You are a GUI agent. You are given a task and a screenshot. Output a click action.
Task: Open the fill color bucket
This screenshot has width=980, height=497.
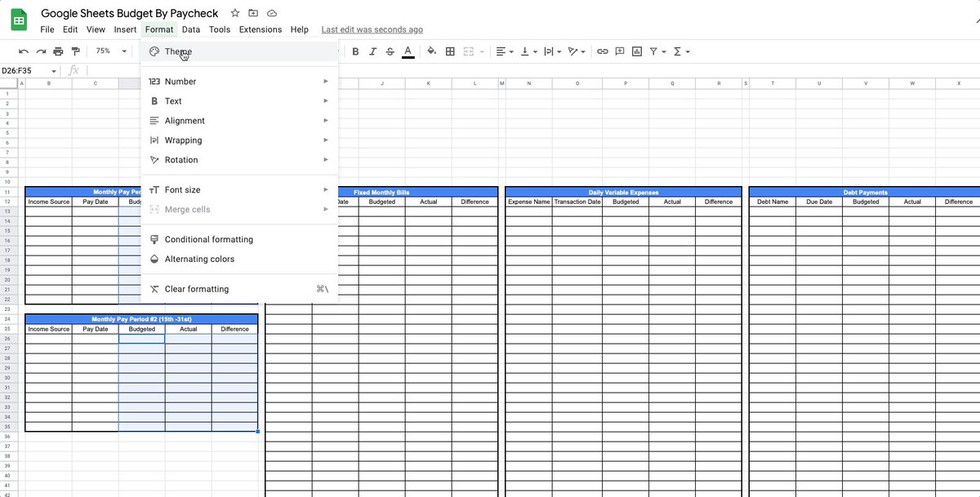pyautogui.click(x=432, y=51)
